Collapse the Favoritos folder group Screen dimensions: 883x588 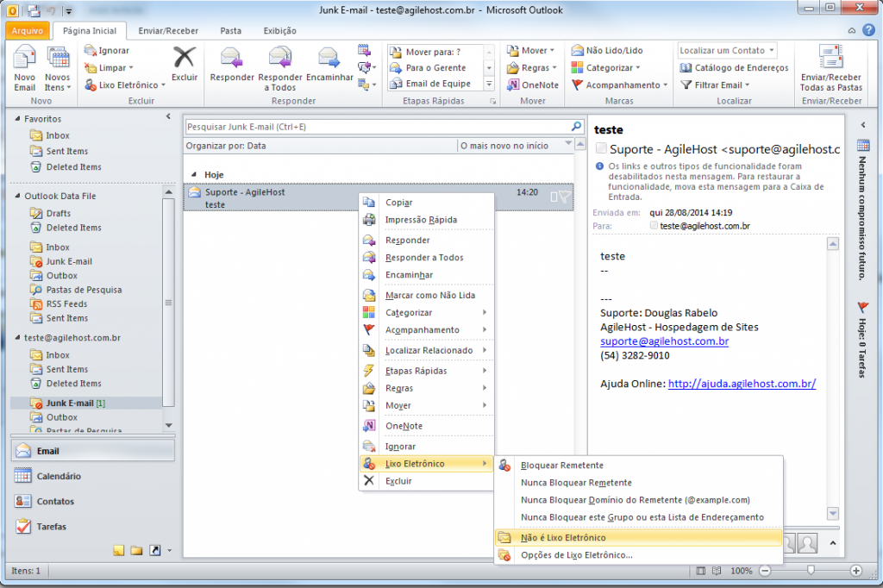[x=17, y=119]
